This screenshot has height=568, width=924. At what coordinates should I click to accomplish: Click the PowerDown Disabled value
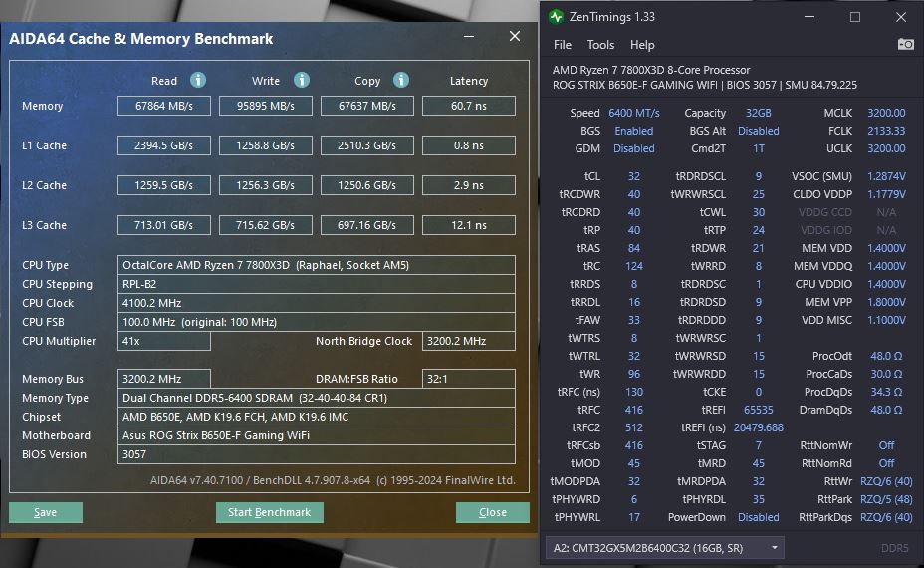[759, 517]
